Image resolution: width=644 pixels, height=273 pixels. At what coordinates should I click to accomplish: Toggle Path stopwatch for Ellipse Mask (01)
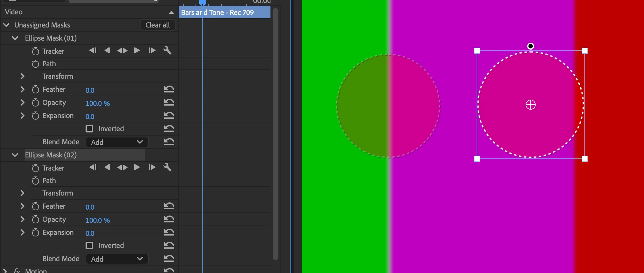[x=36, y=64]
